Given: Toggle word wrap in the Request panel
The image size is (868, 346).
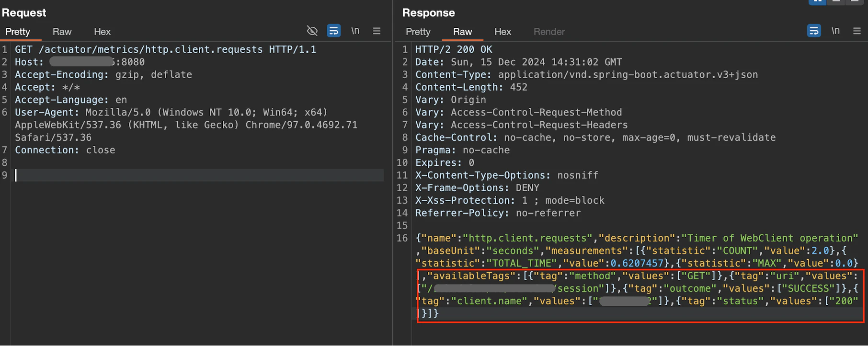Looking at the screenshot, I should [333, 31].
